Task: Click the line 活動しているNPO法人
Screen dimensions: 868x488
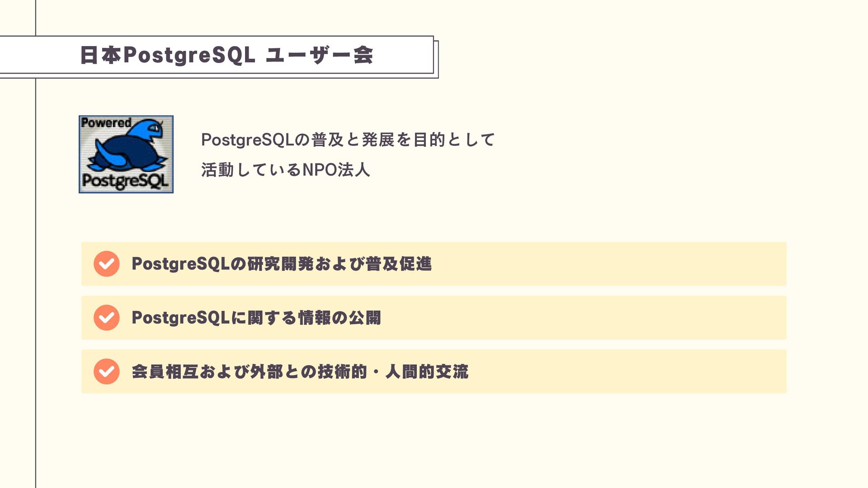Action: click(x=285, y=170)
